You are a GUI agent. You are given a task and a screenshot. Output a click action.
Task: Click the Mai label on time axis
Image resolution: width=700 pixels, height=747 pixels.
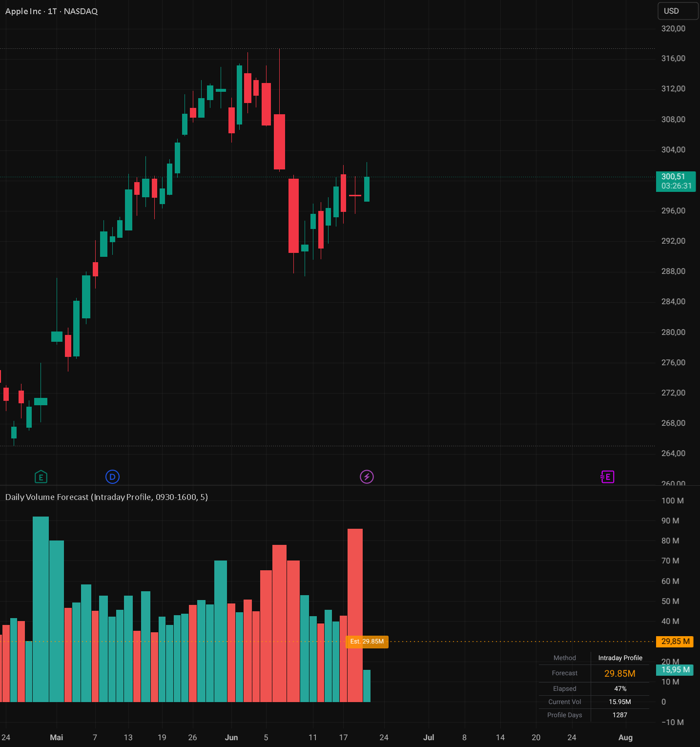pyautogui.click(x=57, y=737)
